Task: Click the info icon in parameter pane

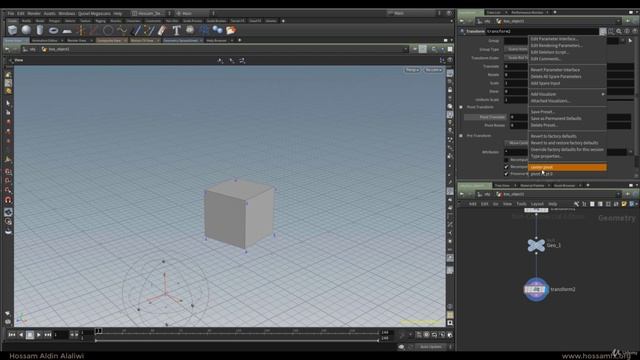Action: pyautogui.click(x=627, y=31)
